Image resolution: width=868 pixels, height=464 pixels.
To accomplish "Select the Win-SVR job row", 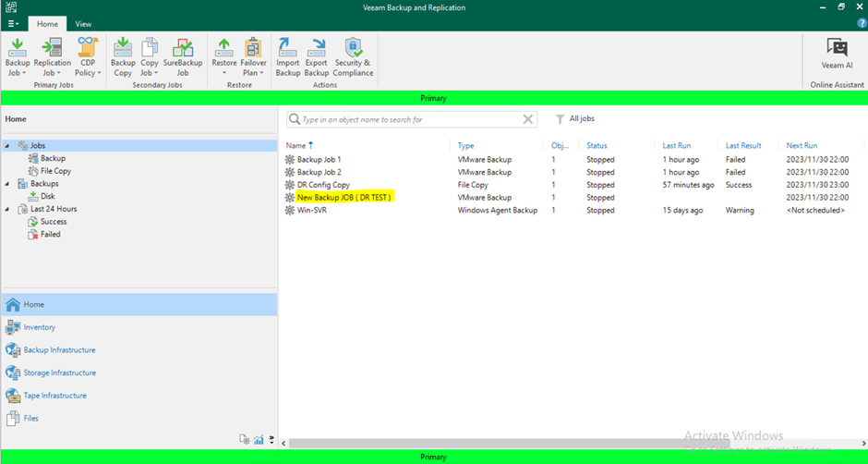I will tap(573, 211).
